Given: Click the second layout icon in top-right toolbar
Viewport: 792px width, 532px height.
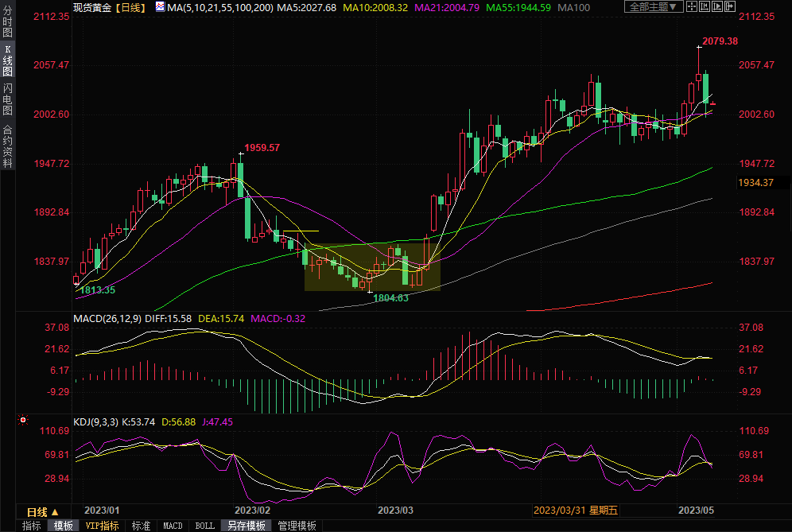Looking at the screenshot, I should (x=706, y=7).
